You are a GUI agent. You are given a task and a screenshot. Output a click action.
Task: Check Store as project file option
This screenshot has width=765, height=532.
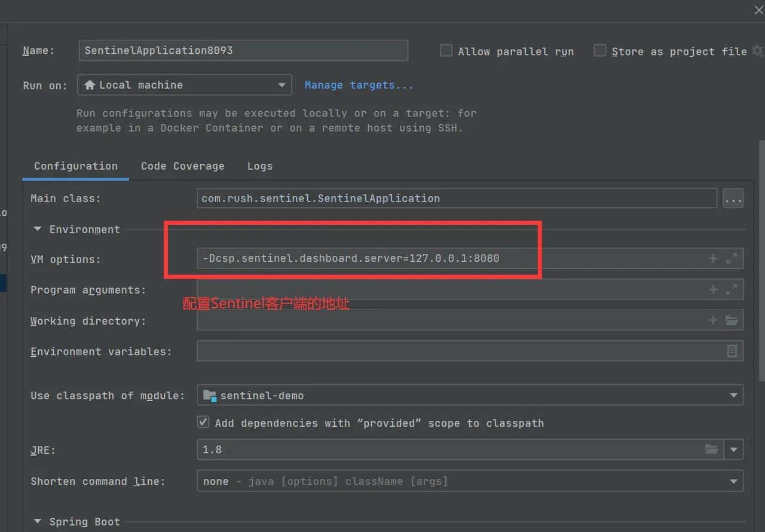click(599, 51)
